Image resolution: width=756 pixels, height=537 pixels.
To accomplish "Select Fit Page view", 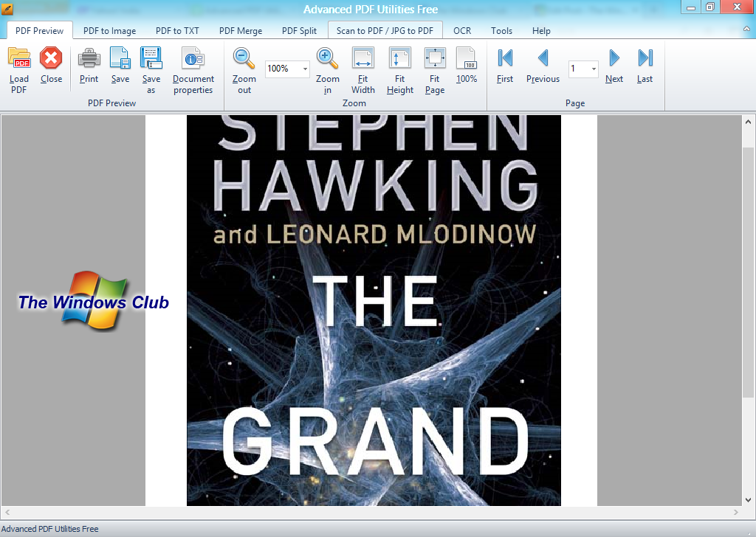I will (x=435, y=59).
